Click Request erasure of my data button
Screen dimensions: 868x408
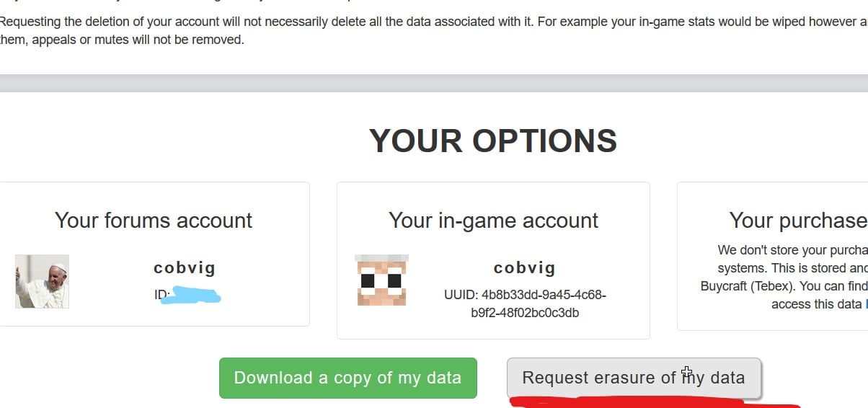pyautogui.click(x=634, y=378)
